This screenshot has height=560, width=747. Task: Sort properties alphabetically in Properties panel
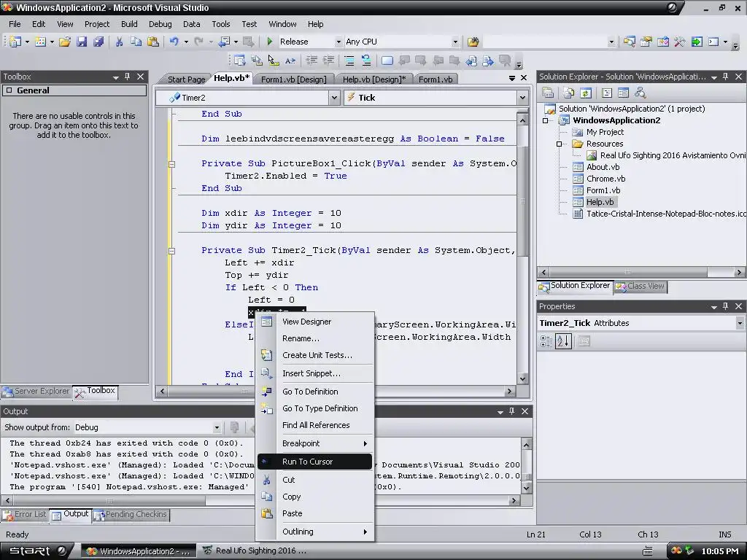click(563, 341)
